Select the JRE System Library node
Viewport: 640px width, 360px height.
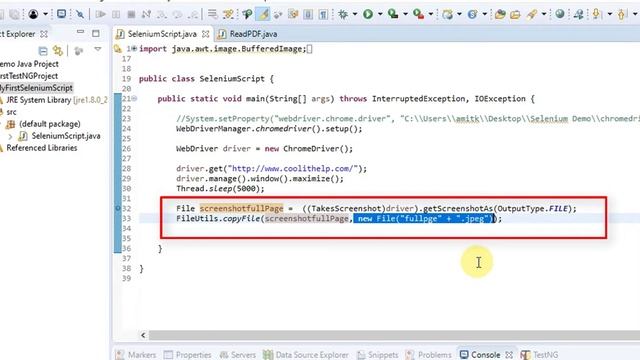pyautogui.click(x=53, y=100)
